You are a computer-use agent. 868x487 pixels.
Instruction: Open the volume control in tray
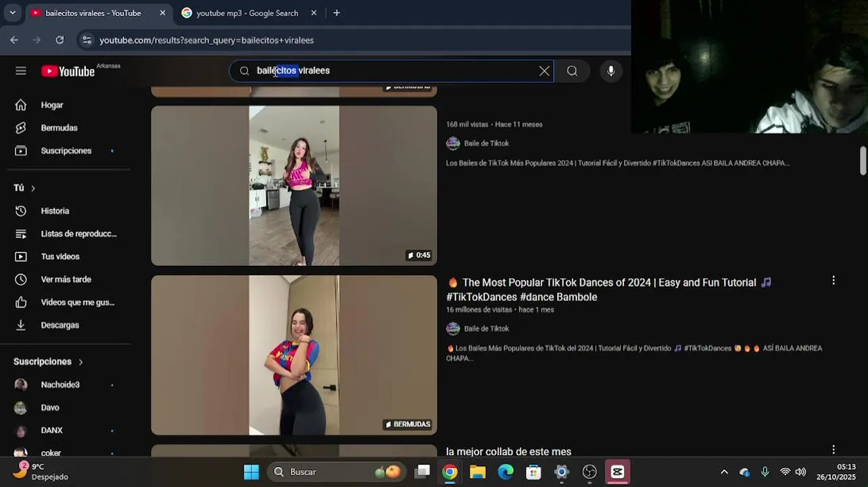click(x=800, y=472)
